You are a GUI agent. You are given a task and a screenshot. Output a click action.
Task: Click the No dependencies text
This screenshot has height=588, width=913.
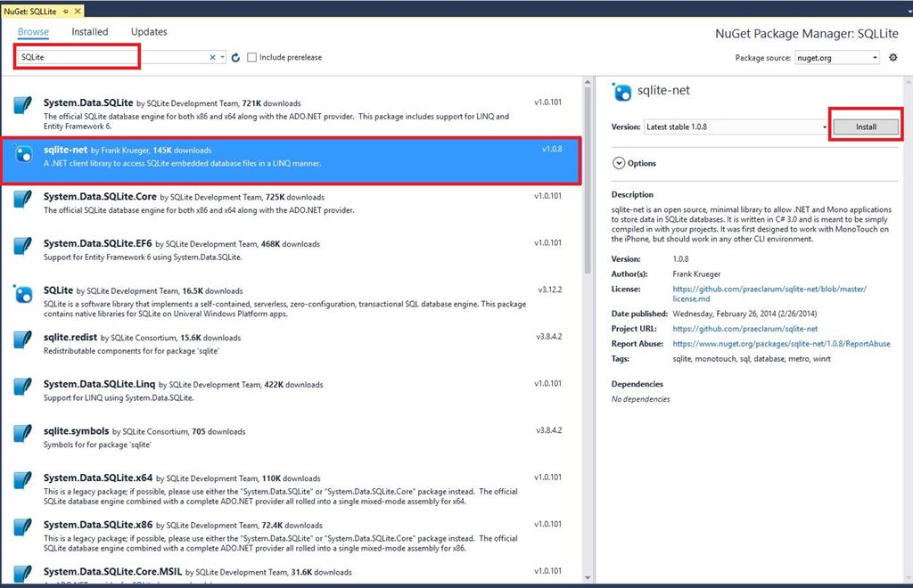tap(640, 399)
